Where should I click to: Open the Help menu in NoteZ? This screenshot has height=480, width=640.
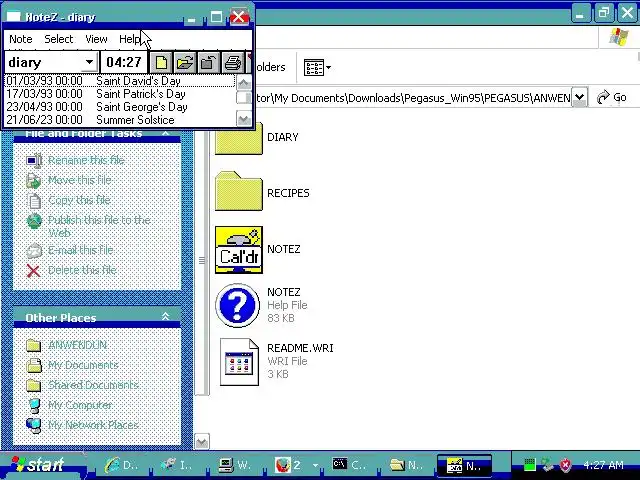[x=129, y=39]
